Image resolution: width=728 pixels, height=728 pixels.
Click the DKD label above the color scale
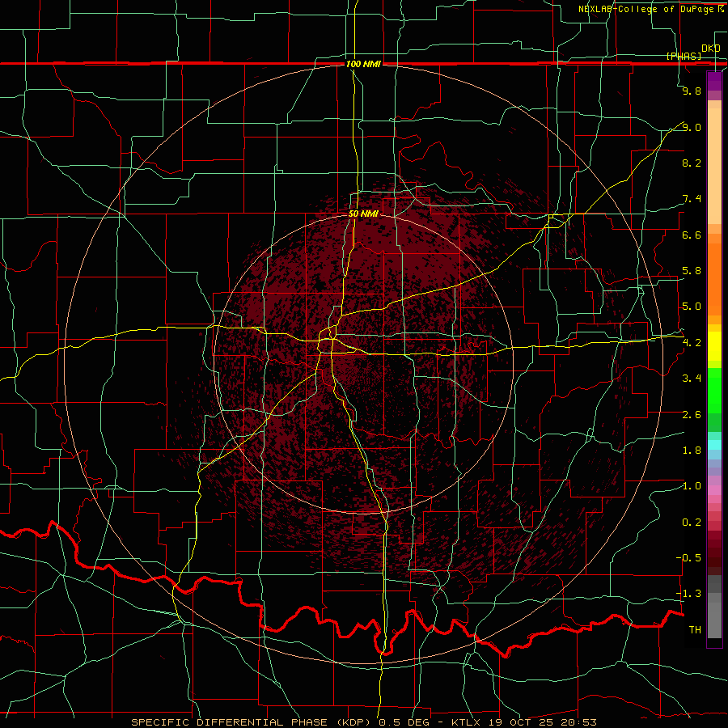coord(711,49)
